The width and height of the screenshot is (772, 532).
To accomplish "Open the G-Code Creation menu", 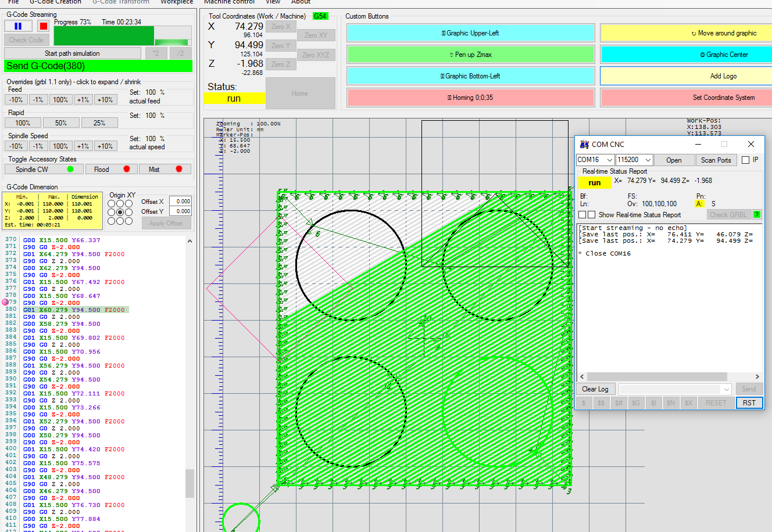I will 55,2.
